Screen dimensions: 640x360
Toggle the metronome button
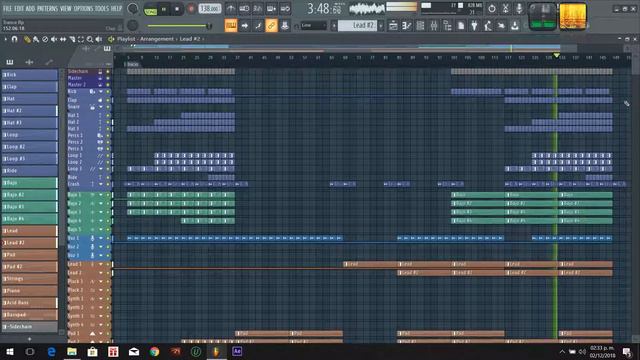pos(231,8)
